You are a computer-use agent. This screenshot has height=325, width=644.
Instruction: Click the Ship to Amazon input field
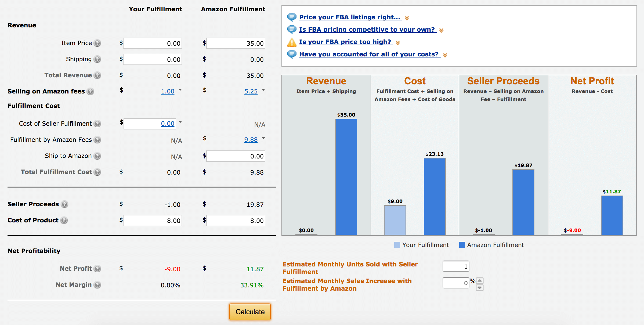pos(236,156)
